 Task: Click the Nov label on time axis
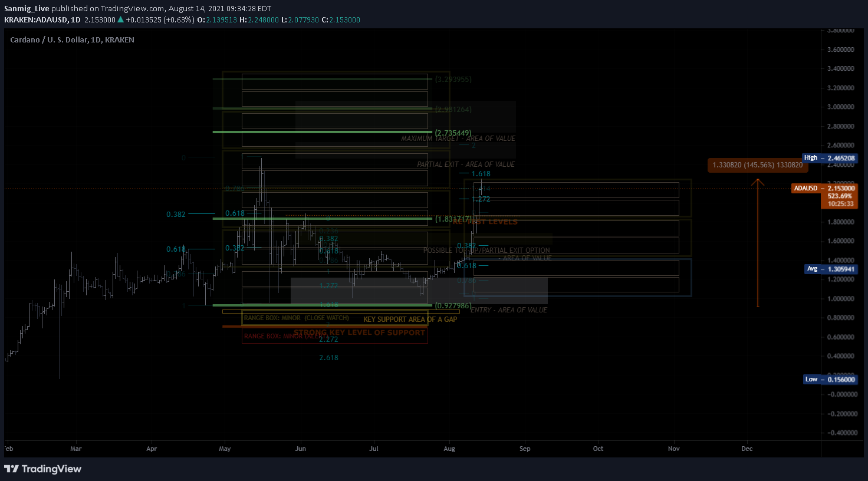[674, 449]
